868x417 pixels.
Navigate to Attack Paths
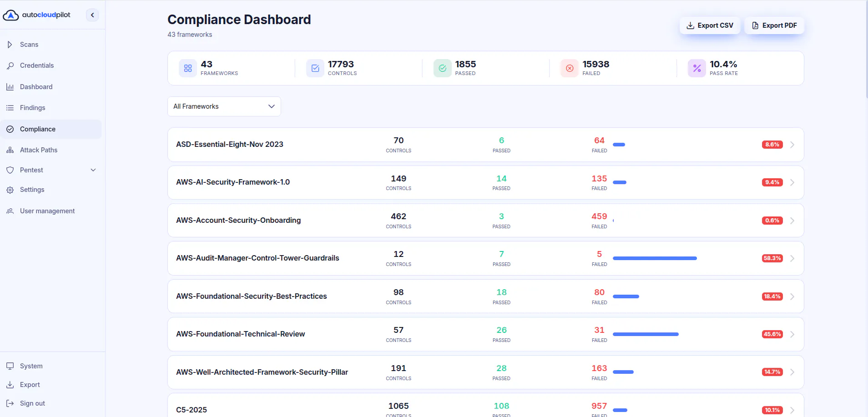[x=51, y=150]
